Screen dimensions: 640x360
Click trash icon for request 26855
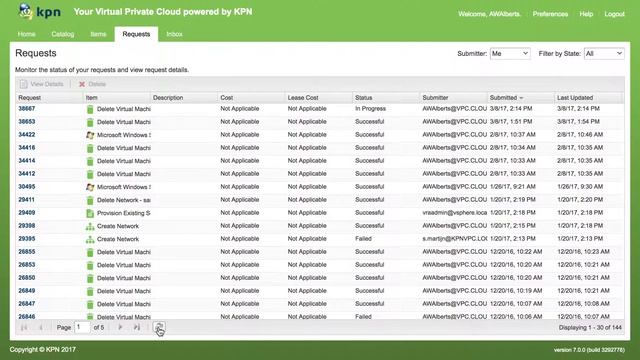point(90,252)
